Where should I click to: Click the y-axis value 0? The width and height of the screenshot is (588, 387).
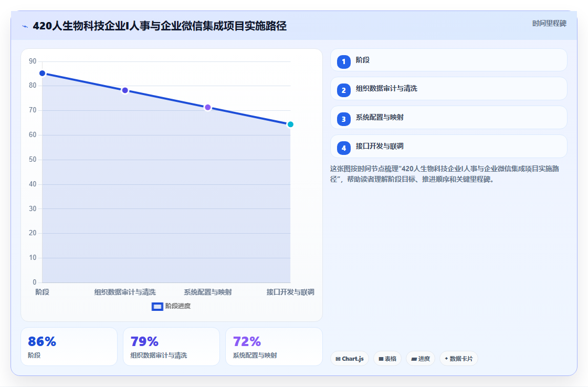[35, 282]
